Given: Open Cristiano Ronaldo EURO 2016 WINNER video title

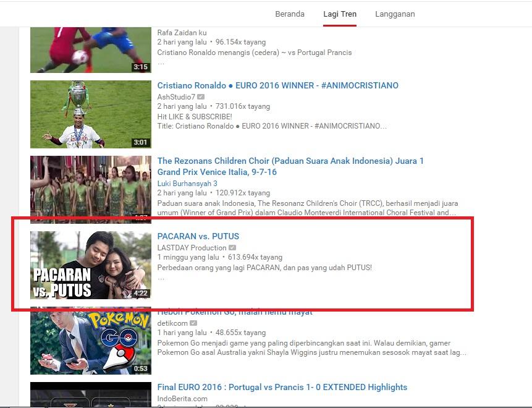Looking at the screenshot, I should (x=278, y=85).
